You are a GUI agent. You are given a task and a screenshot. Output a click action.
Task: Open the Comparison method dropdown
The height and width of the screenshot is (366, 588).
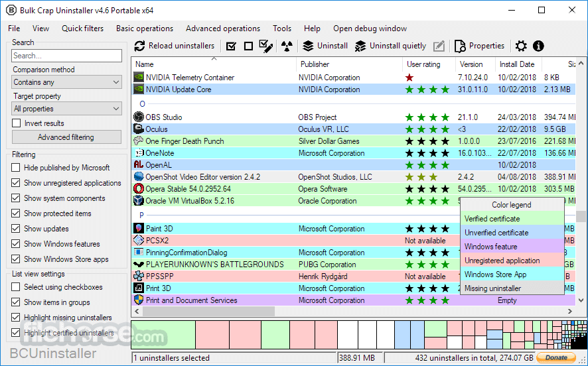coord(67,82)
